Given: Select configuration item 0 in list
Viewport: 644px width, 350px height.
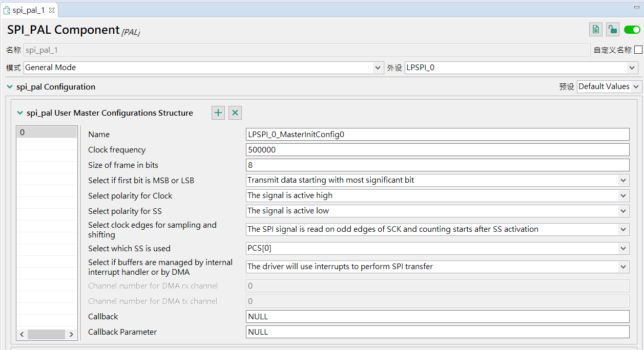Looking at the screenshot, I should (47, 133).
